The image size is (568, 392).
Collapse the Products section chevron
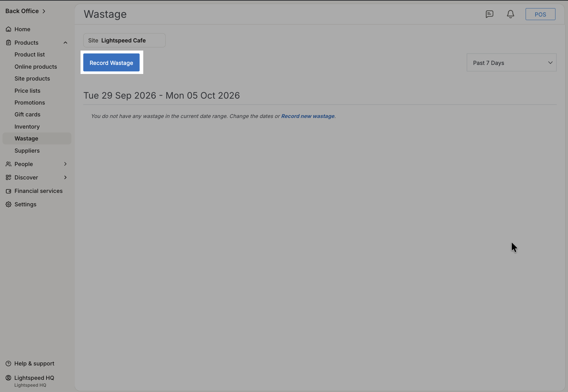[65, 42]
